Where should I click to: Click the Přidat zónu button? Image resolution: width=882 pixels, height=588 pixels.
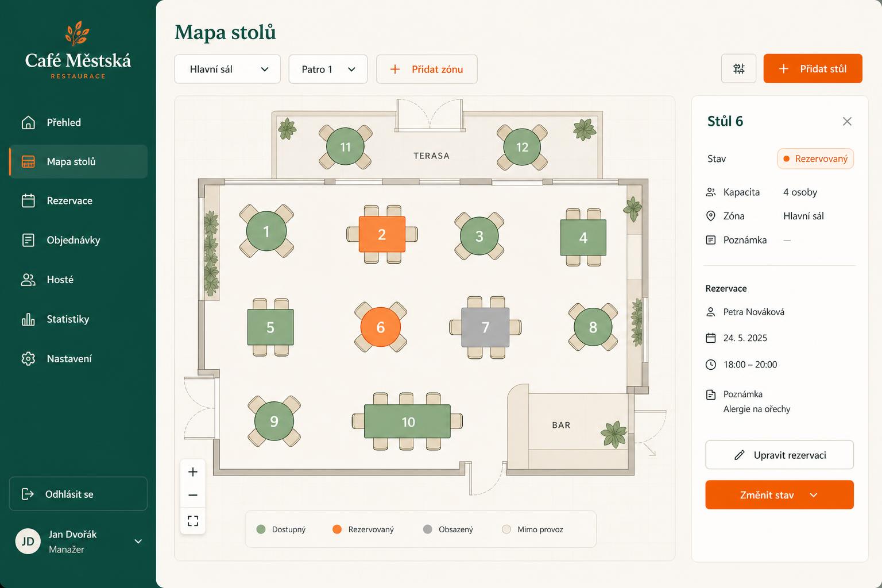click(427, 69)
